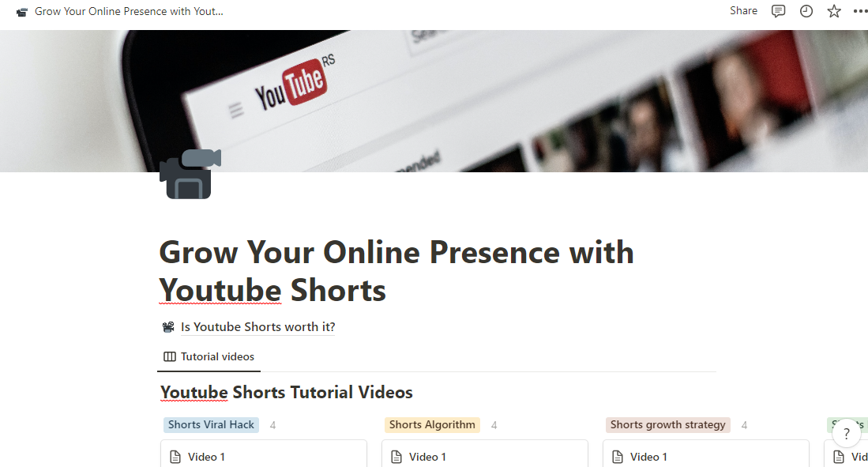The height and width of the screenshot is (467, 868).
Task: Click page icon on Shorts growth strategy Video 1
Action: 618,457
